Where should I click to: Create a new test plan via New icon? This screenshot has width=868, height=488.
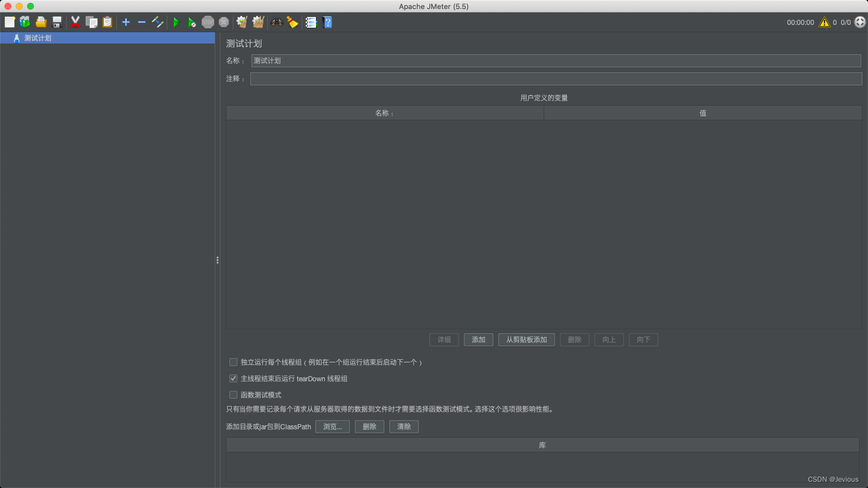click(10, 22)
